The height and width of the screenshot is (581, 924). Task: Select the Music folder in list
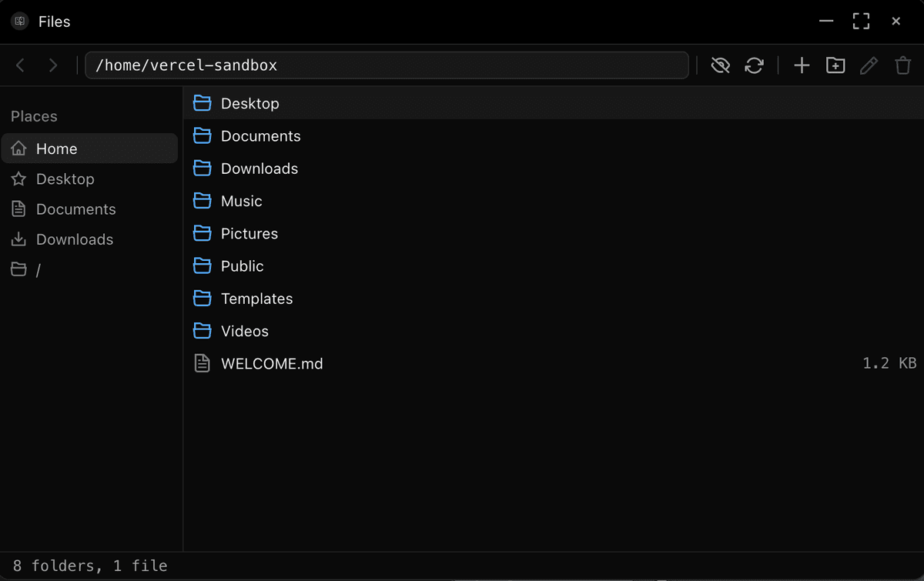(241, 201)
